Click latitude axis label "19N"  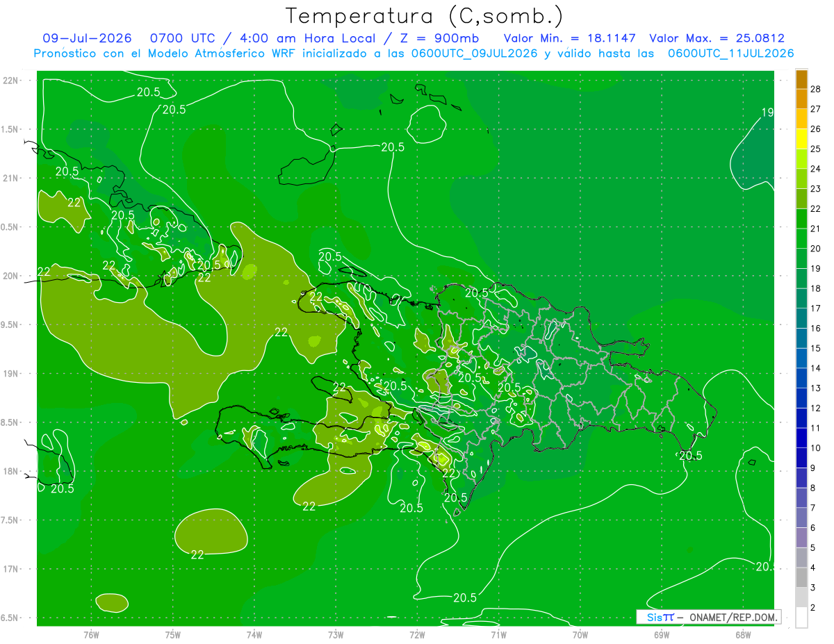[x=10, y=374]
